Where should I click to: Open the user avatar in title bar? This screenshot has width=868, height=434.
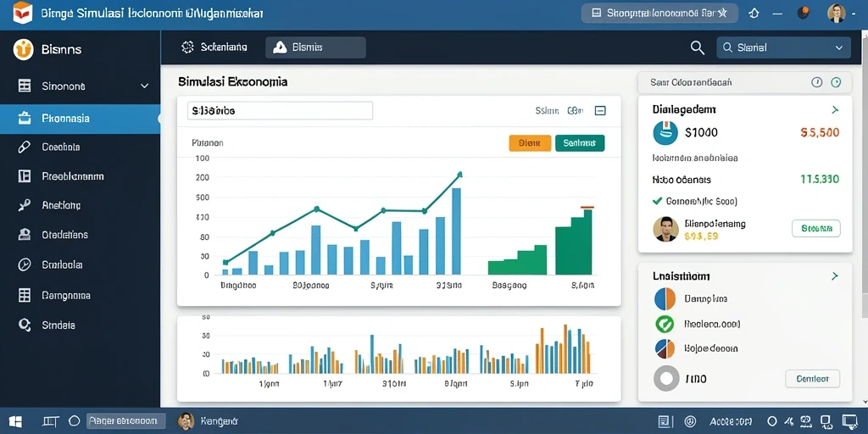(x=837, y=14)
